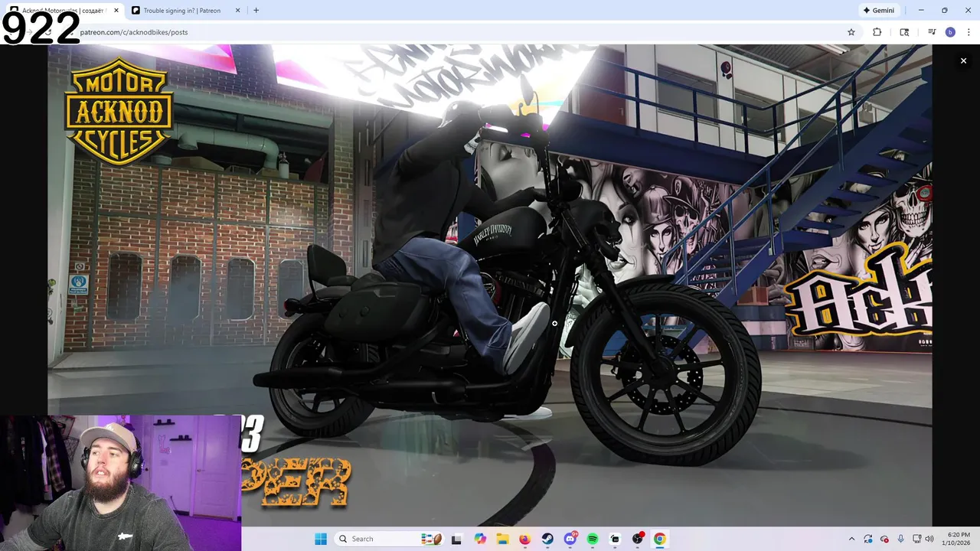Bookmark this page with the star icon
980x551 pixels.
click(x=851, y=32)
